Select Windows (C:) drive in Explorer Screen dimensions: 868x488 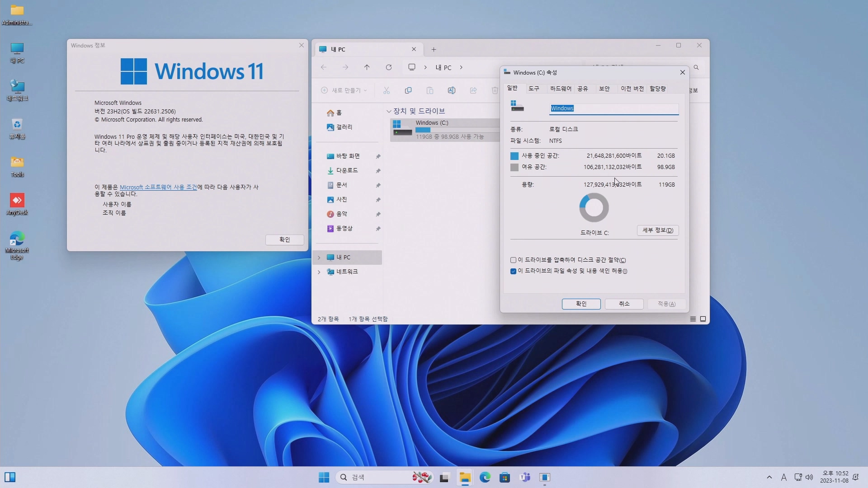445,130
